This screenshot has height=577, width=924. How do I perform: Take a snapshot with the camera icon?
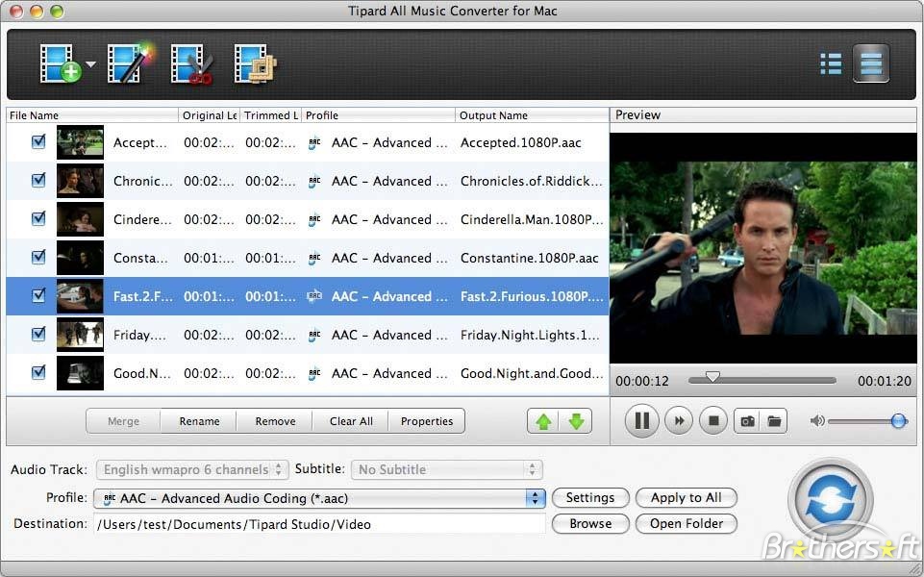click(x=747, y=420)
